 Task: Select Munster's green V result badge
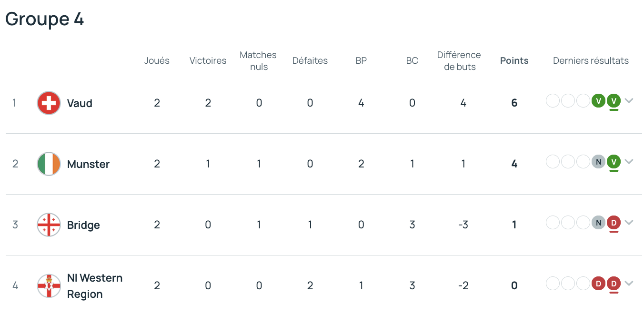(x=614, y=162)
